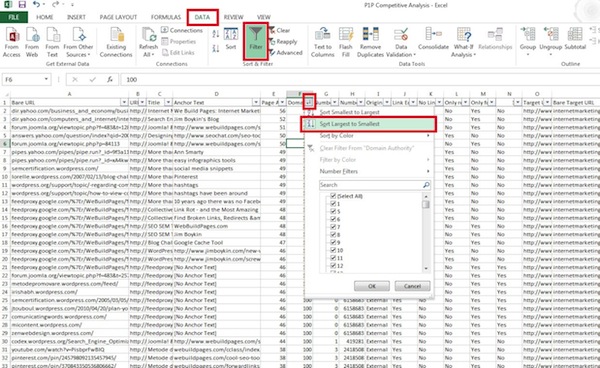600x368 pixels.
Task: Uncheck value 7 in filter list
Action: pos(333,227)
